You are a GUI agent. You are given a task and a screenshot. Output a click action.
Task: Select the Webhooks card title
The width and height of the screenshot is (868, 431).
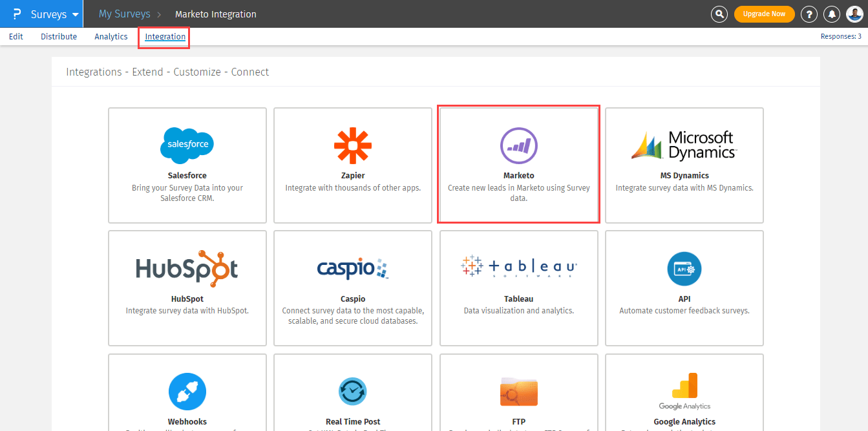pyautogui.click(x=187, y=422)
